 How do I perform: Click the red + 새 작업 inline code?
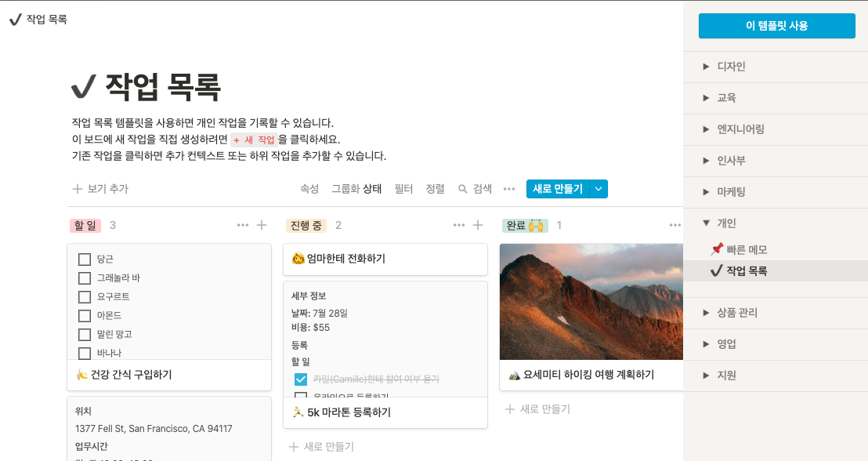(x=254, y=140)
